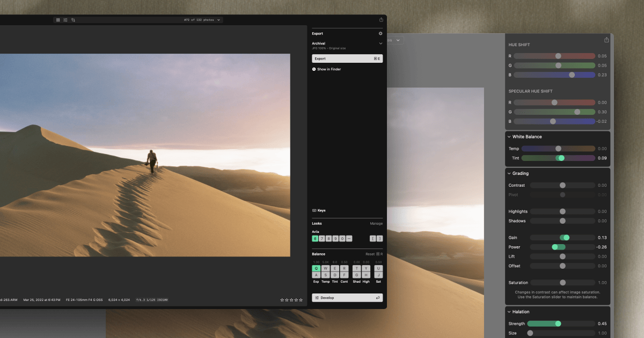
Task: Reset the Balance adjustments
Action: [374, 254]
